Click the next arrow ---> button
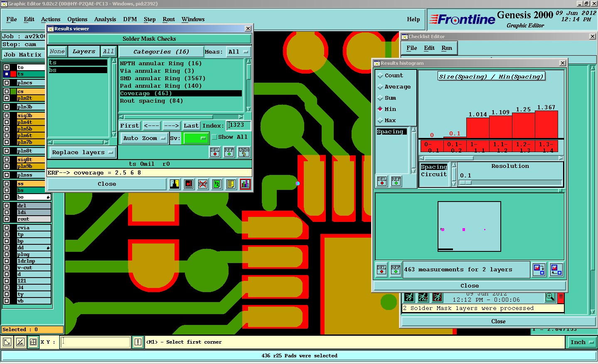Screen dimensions: 598x364 (x=171, y=125)
